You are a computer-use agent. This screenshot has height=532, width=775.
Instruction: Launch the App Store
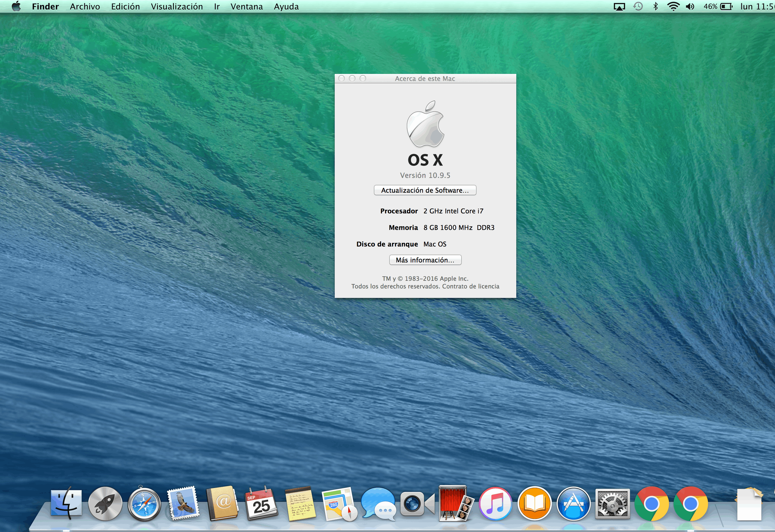(x=573, y=504)
